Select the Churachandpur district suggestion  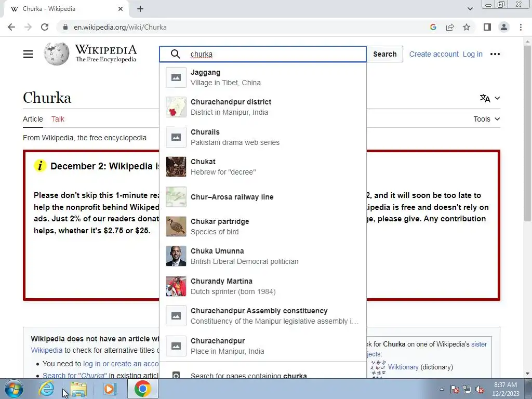coord(263,107)
